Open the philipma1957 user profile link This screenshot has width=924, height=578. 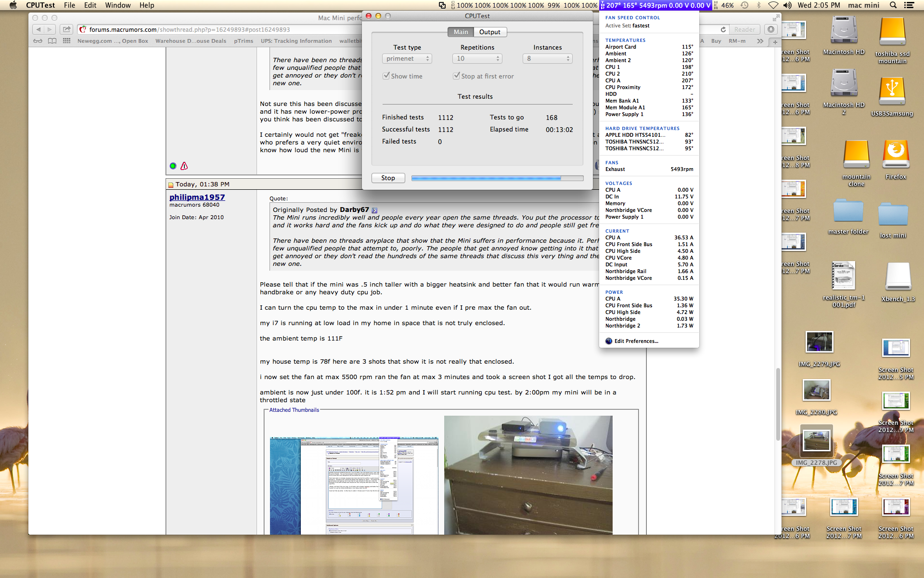[x=197, y=197]
